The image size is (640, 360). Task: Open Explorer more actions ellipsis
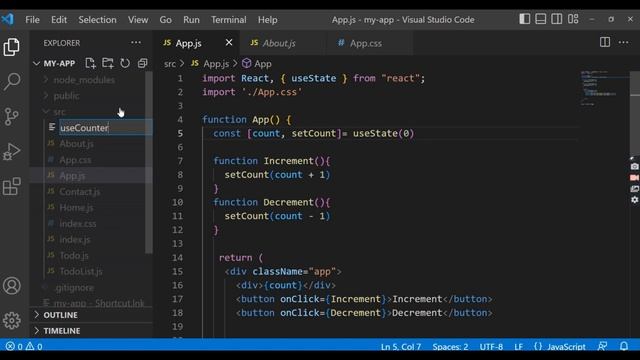[x=136, y=42]
